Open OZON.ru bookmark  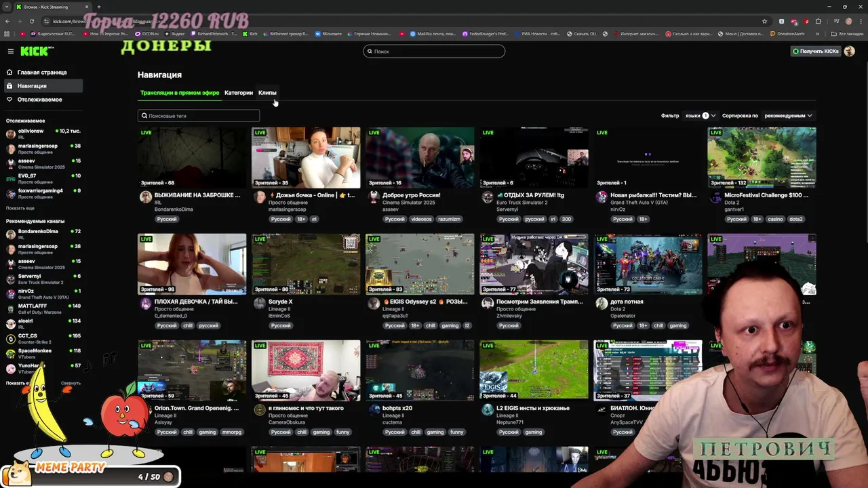coord(146,33)
